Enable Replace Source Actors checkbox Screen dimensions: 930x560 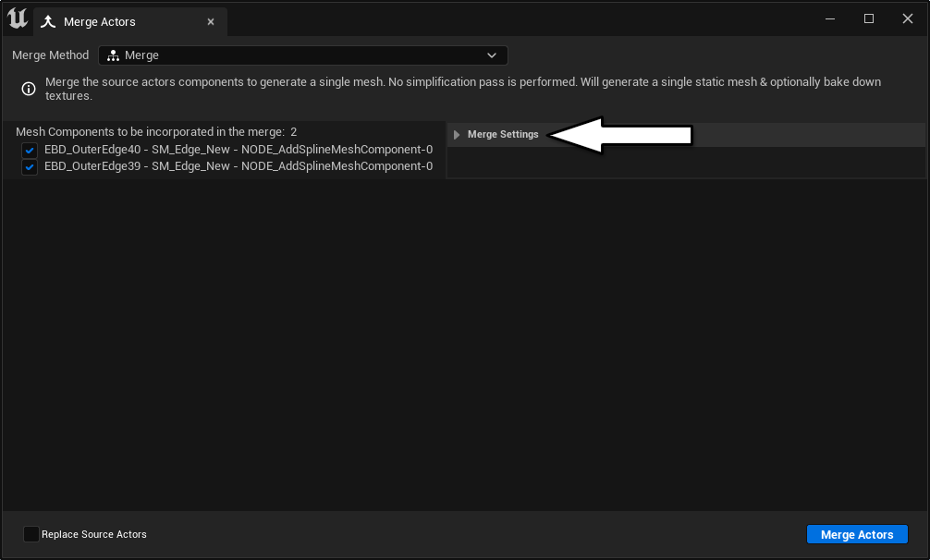click(x=31, y=534)
